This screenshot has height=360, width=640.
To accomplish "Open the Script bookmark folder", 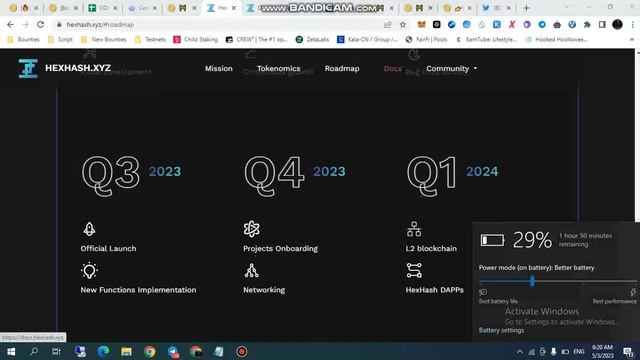I will [x=60, y=40].
